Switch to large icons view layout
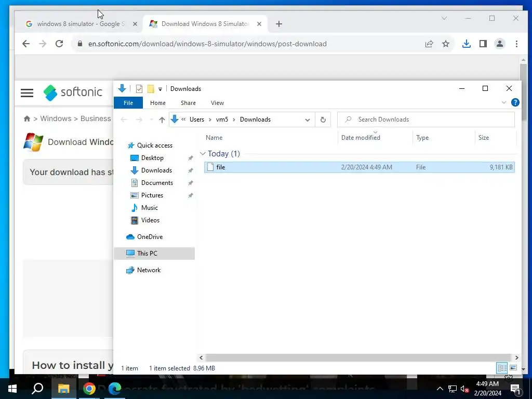 click(513, 368)
